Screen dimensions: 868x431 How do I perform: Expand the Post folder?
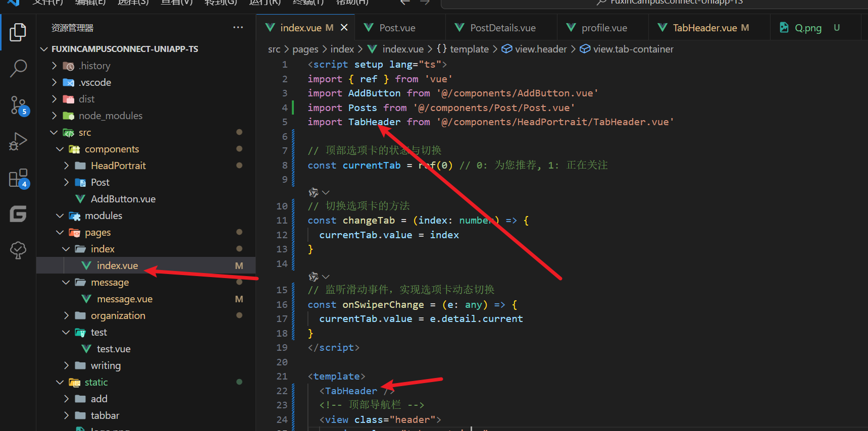pos(66,182)
